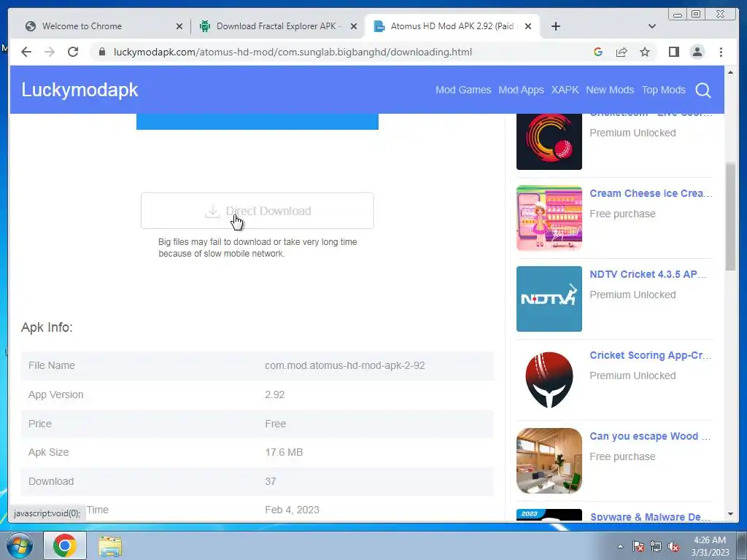This screenshot has width=747, height=560.
Task: Share this page via share icon
Action: pos(622,52)
